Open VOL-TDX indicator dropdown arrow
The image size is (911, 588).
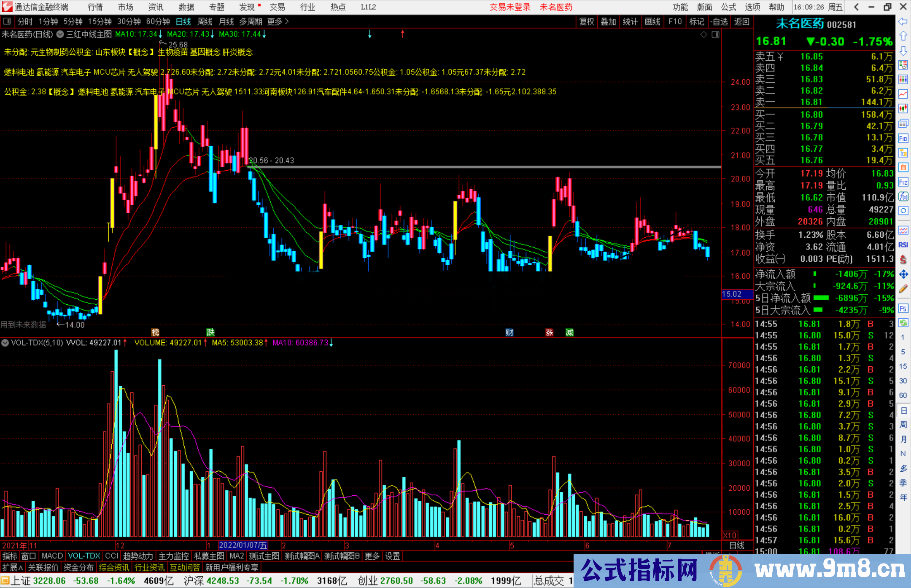pos(5,343)
